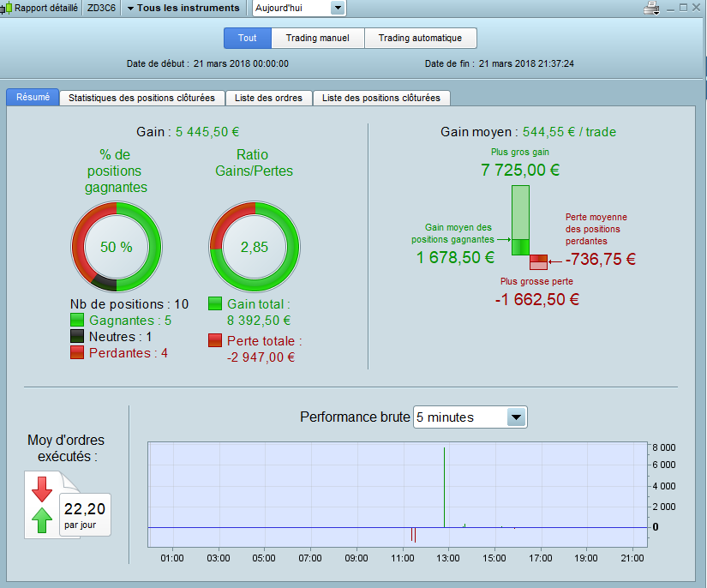Click the green Gagnantes legend square
The image size is (707, 588).
click(x=77, y=321)
